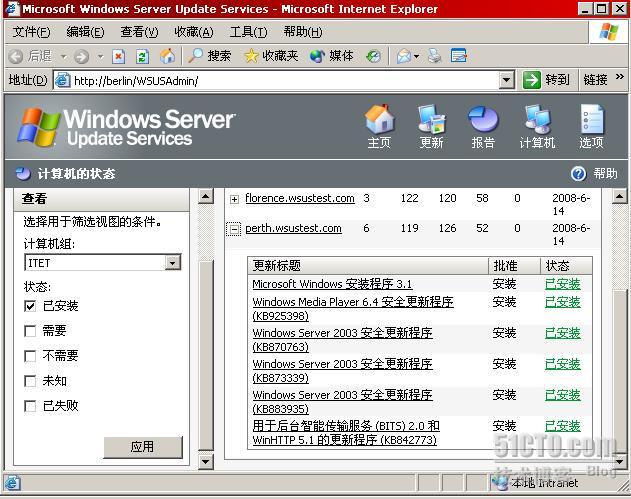Open the perth.wsustest.com link
The width and height of the screenshot is (631, 499).
click(x=293, y=229)
